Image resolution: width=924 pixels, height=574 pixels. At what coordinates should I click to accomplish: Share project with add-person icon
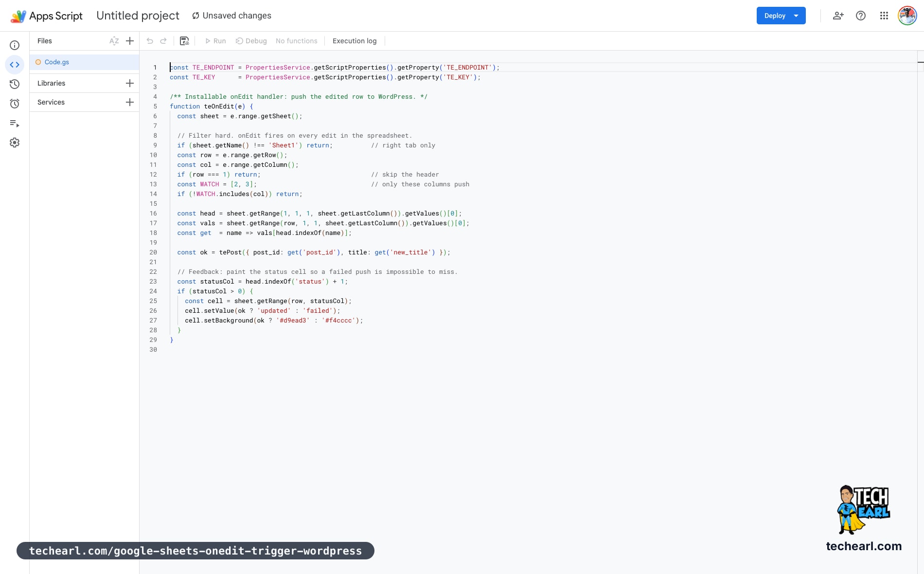(838, 16)
